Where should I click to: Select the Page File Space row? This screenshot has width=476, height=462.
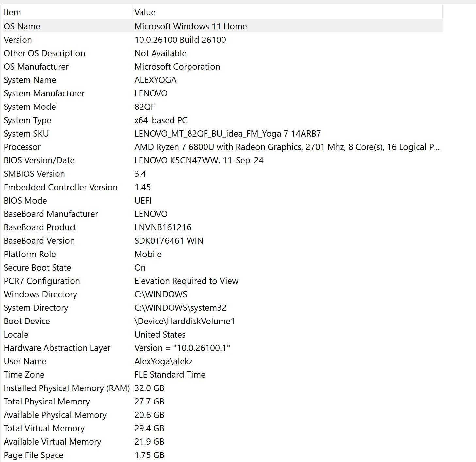pos(33,455)
